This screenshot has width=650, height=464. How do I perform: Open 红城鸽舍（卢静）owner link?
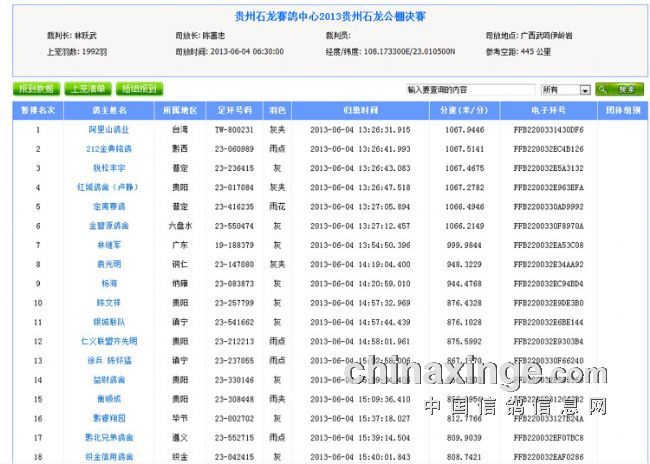[108, 187]
